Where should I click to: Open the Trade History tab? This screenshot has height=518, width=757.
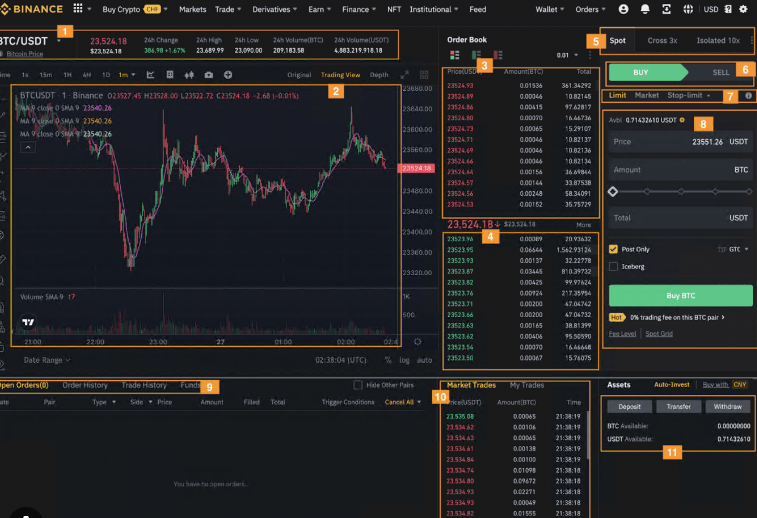(144, 385)
